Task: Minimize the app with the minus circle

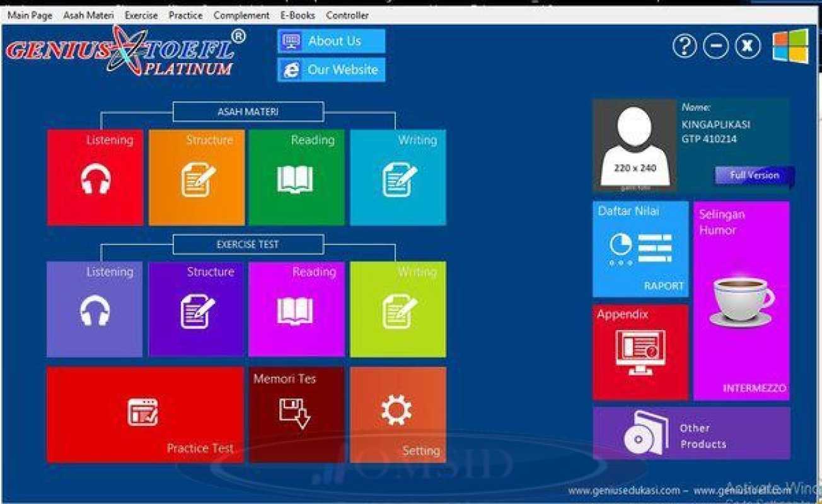Action: click(x=716, y=47)
